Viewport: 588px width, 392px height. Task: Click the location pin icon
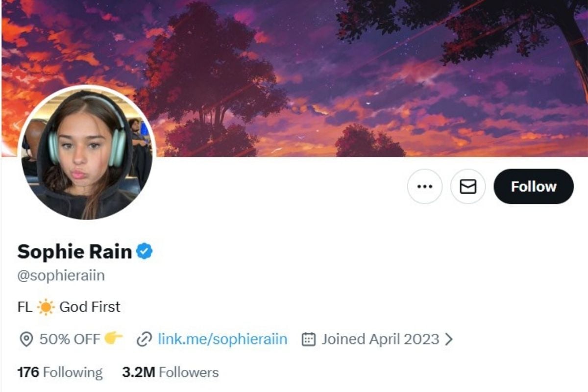pos(25,339)
